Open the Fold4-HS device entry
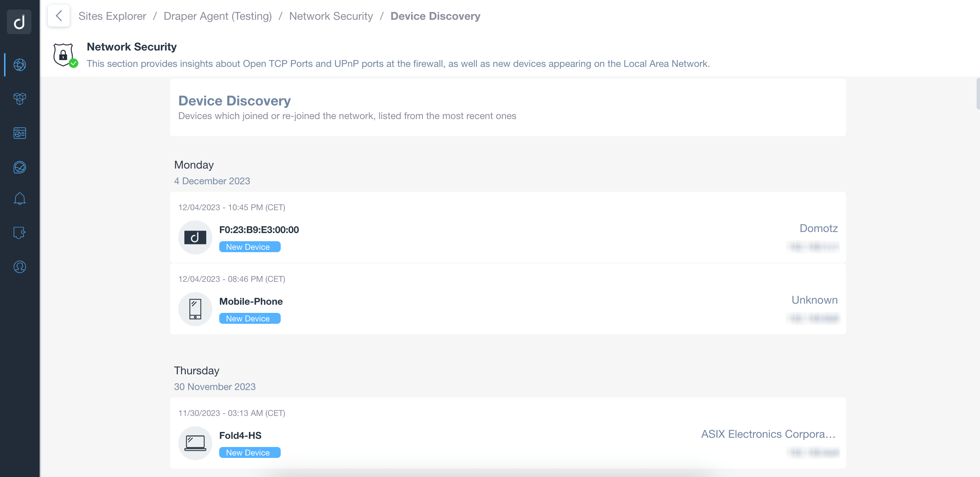This screenshot has height=477, width=980. [x=240, y=435]
